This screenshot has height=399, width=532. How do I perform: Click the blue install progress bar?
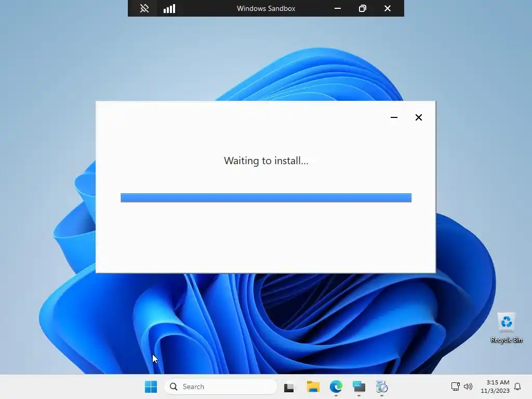tap(266, 197)
